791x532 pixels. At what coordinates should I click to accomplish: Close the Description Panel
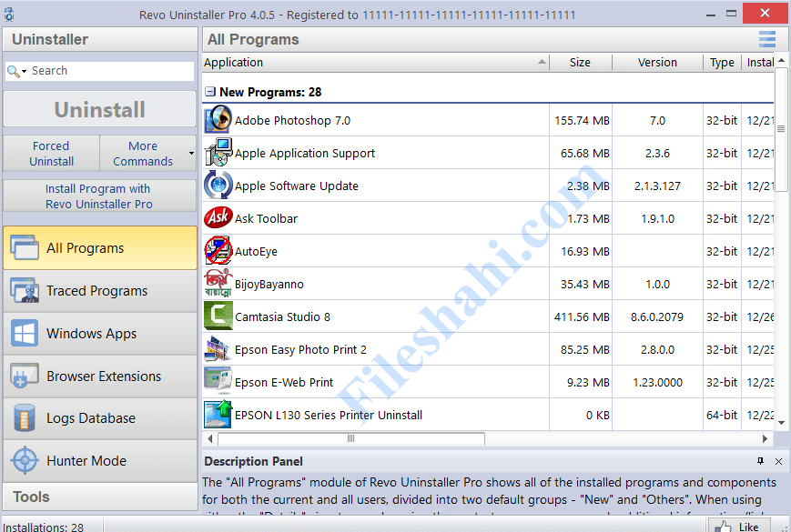[778, 461]
